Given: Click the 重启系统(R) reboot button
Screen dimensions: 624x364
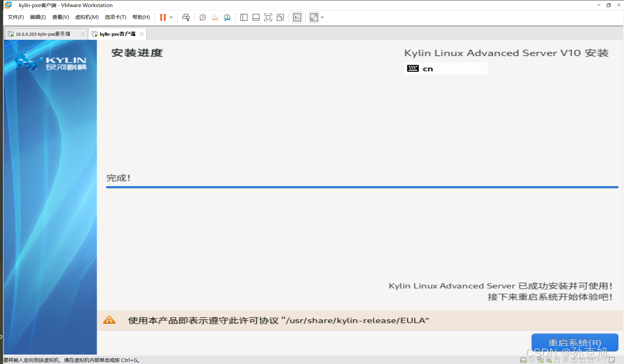Looking at the screenshot, I should (x=575, y=343).
